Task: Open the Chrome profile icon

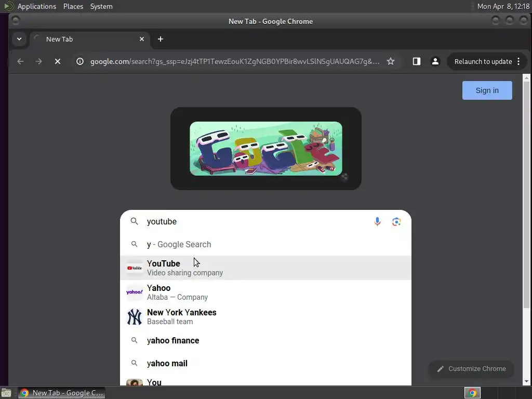Action: click(x=435, y=61)
